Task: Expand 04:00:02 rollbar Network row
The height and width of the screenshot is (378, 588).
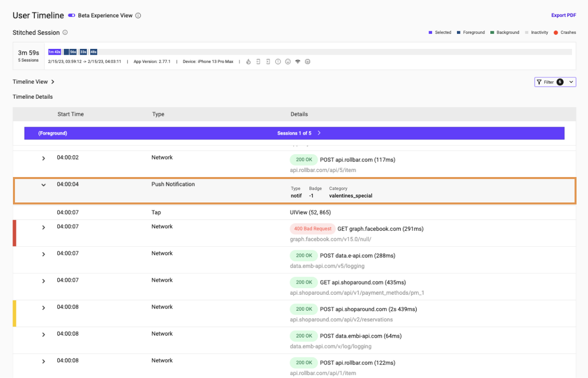Action: click(x=43, y=159)
